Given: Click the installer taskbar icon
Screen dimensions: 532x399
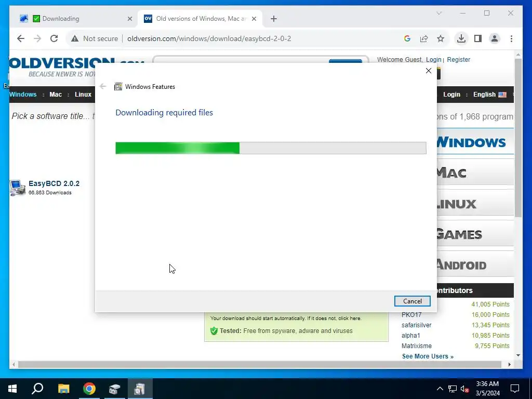Looking at the screenshot, I should click(x=114, y=389).
